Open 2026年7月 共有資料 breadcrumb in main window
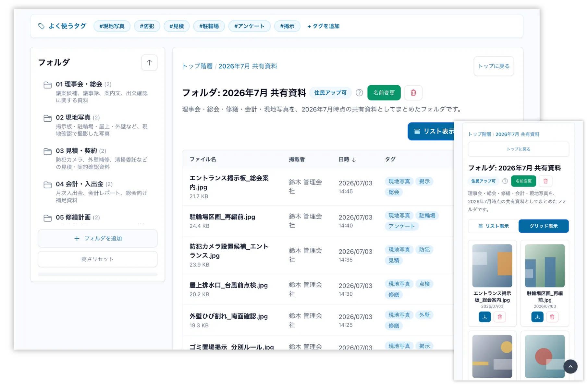 (x=248, y=66)
